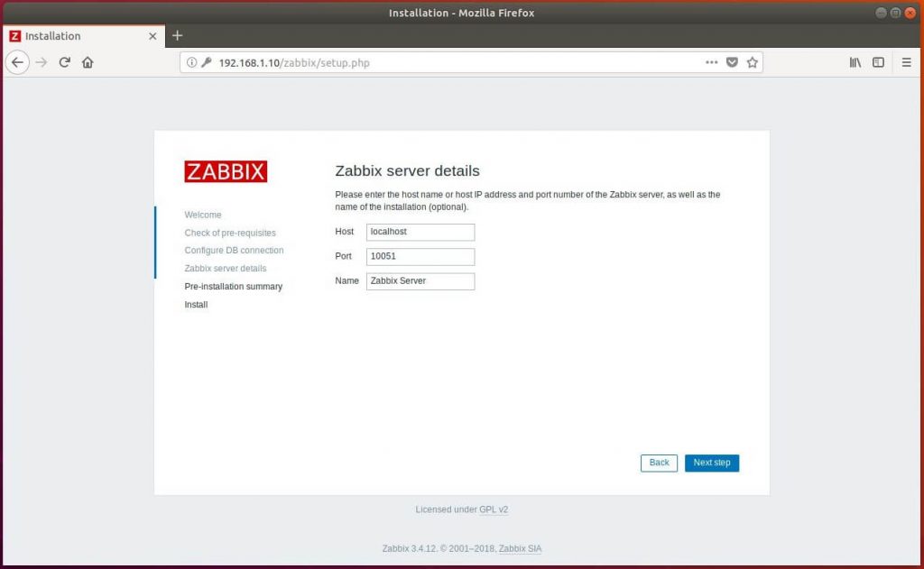Focus the Port input field

[420, 257]
